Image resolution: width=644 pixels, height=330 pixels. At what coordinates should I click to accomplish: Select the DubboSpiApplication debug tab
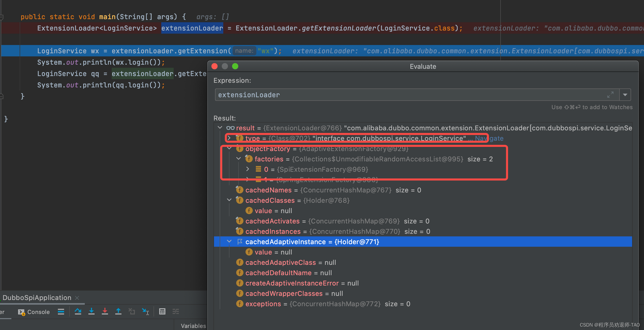coord(37,298)
